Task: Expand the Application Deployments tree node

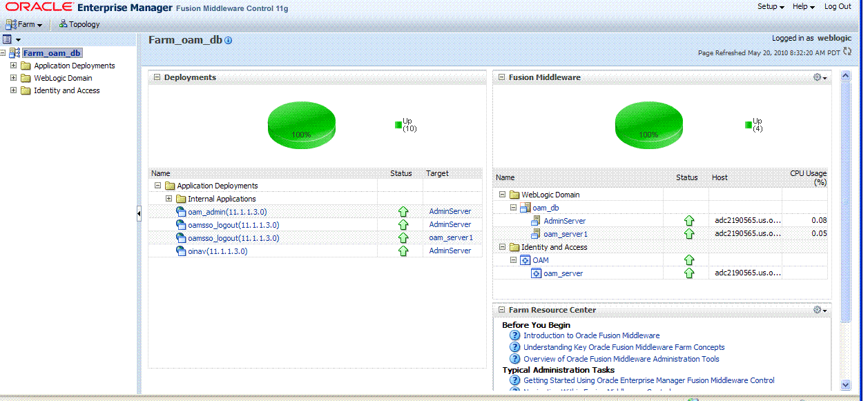Action: pyautogui.click(x=14, y=65)
